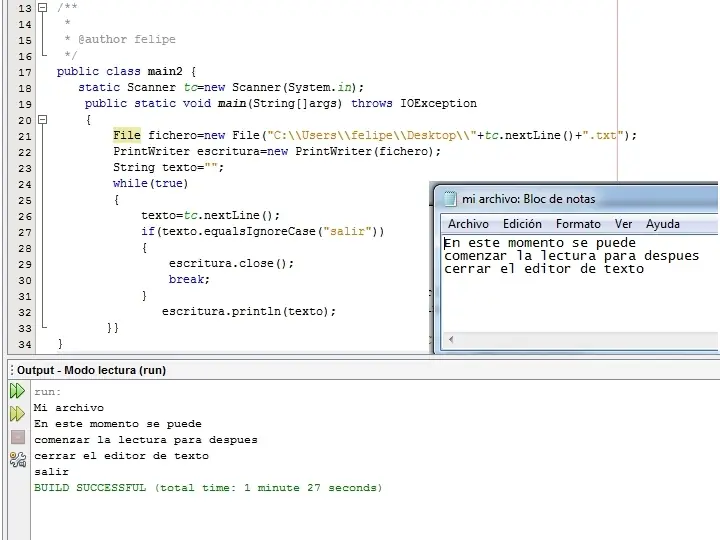Screen dimensions: 720x540
Task: Click 'run:' line in the Output panel
Action: pos(47,392)
